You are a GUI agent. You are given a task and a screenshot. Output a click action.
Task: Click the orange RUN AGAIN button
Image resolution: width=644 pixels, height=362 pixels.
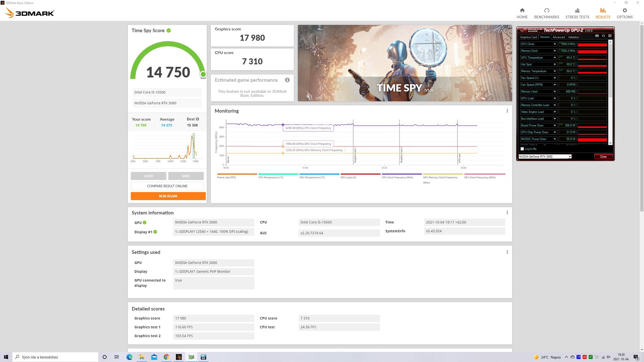(168, 196)
